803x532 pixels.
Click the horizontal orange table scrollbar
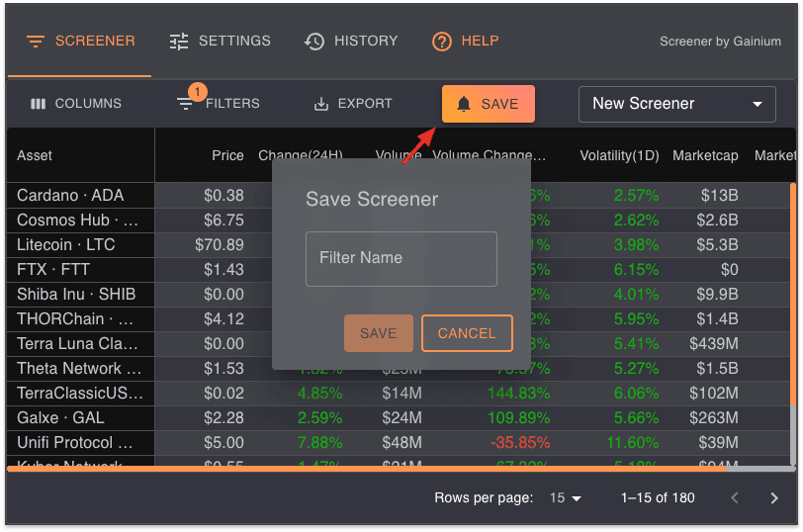(x=396, y=469)
